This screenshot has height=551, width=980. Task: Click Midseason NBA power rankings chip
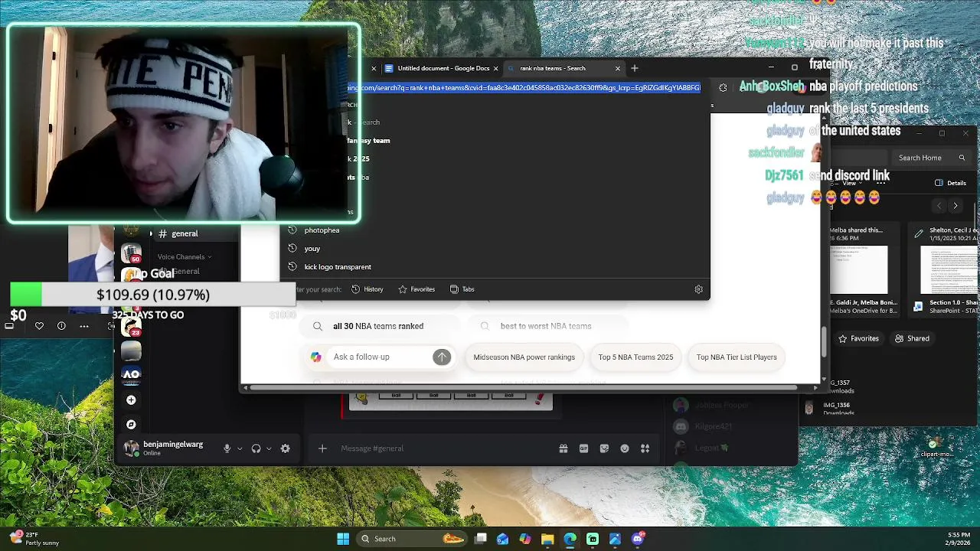coord(524,357)
